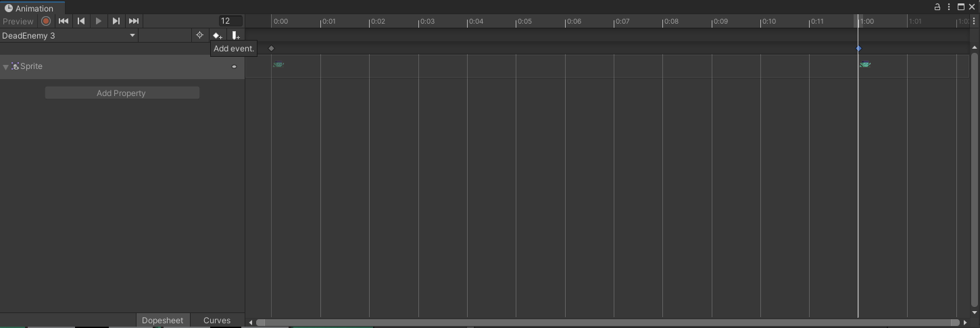
Task: Jump to end of the clip
Action: (134, 21)
